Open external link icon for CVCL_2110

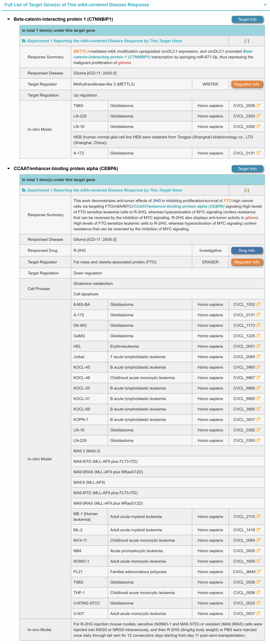click(x=258, y=516)
